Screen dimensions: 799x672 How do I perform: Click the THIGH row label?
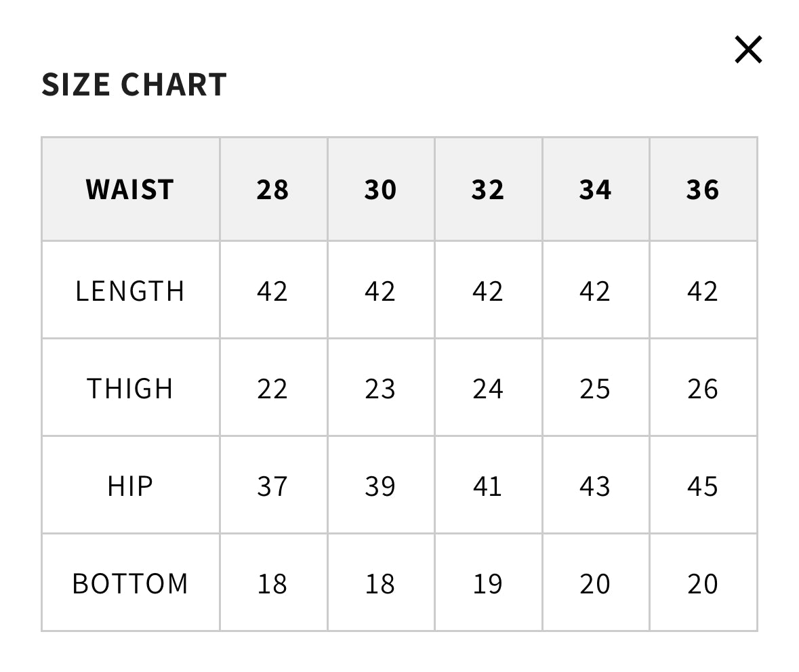tap(130, 389)
